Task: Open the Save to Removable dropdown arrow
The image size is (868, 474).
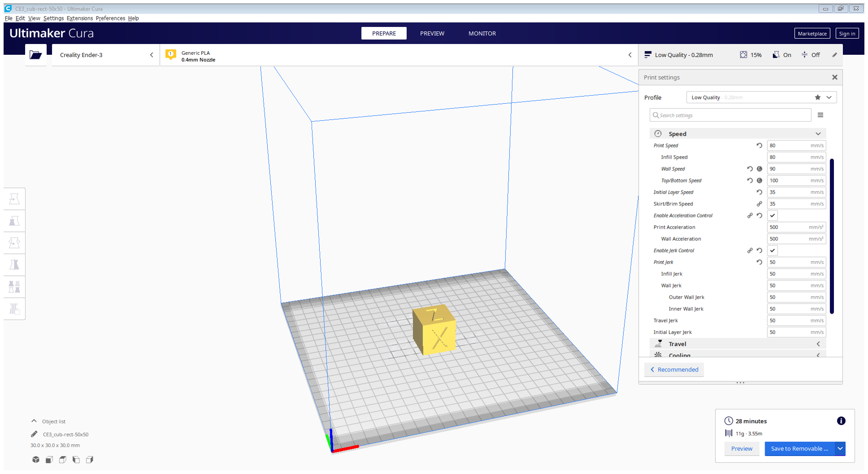Action: coord(840,449)
